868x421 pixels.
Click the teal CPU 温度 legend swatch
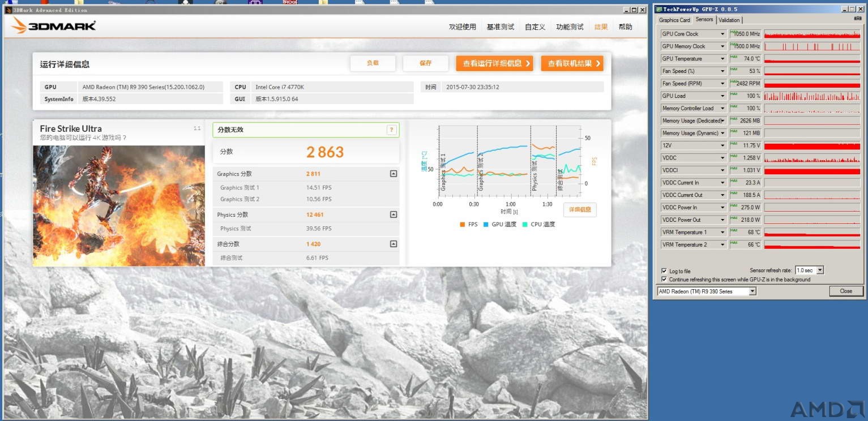tap(525, 225)
